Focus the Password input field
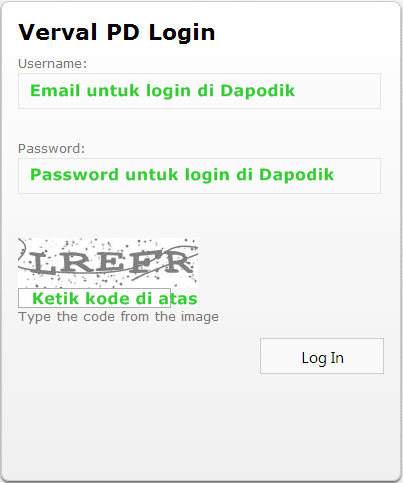 tap(199, 176)
